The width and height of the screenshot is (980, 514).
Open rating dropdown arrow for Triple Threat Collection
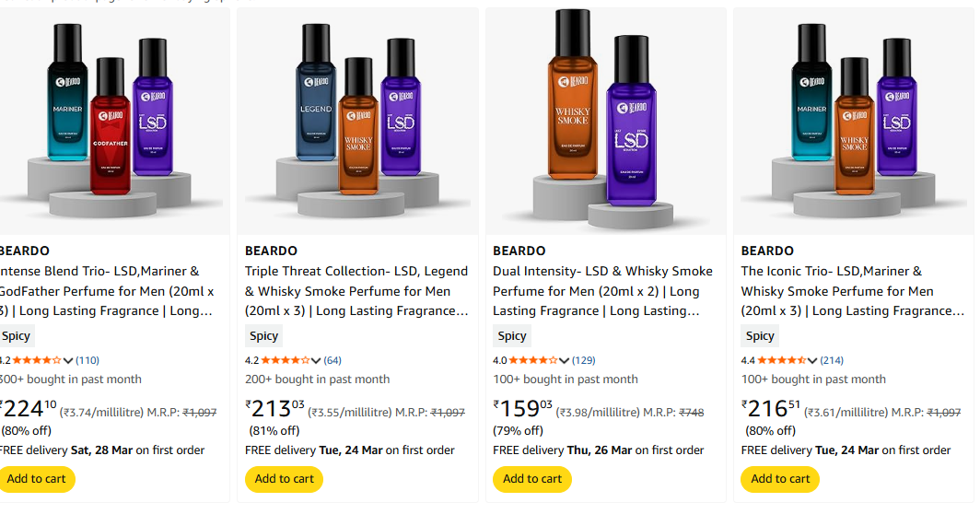(317, 360)
